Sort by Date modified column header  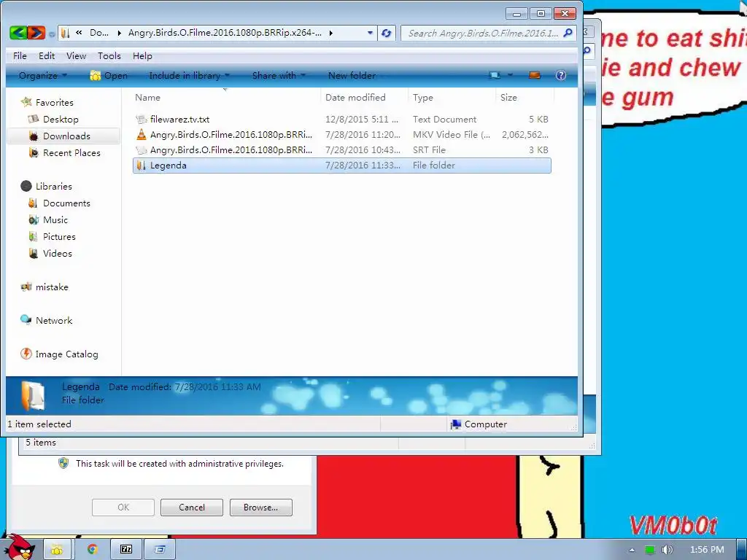click(x=355, y=97)
